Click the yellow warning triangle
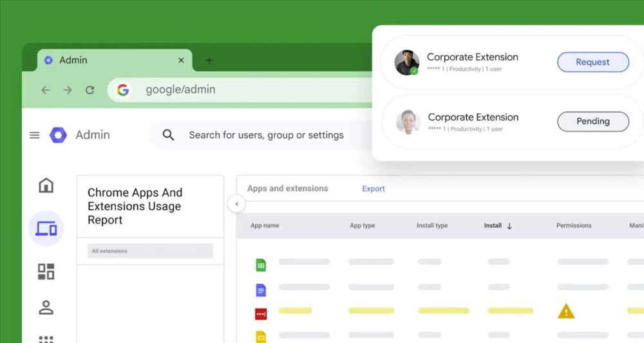The height and width of the screenshot is (343, 644). 566,311
